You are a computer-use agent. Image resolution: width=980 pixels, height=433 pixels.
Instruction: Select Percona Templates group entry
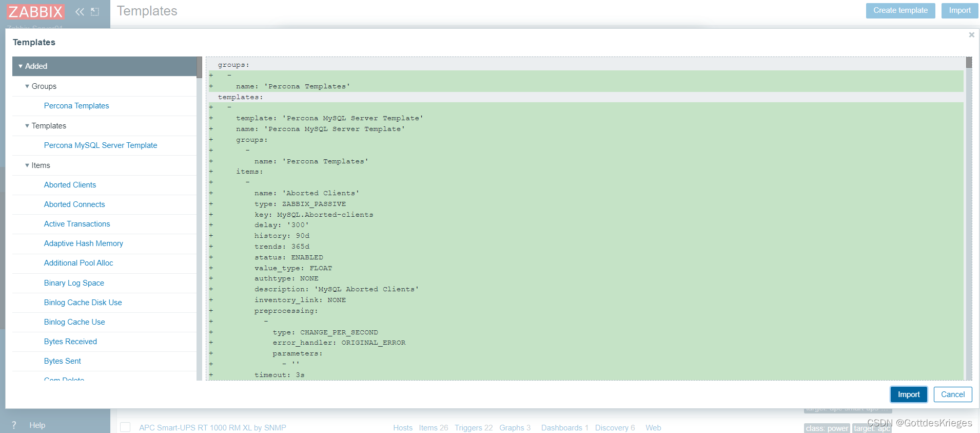click(x=76, y=106)
